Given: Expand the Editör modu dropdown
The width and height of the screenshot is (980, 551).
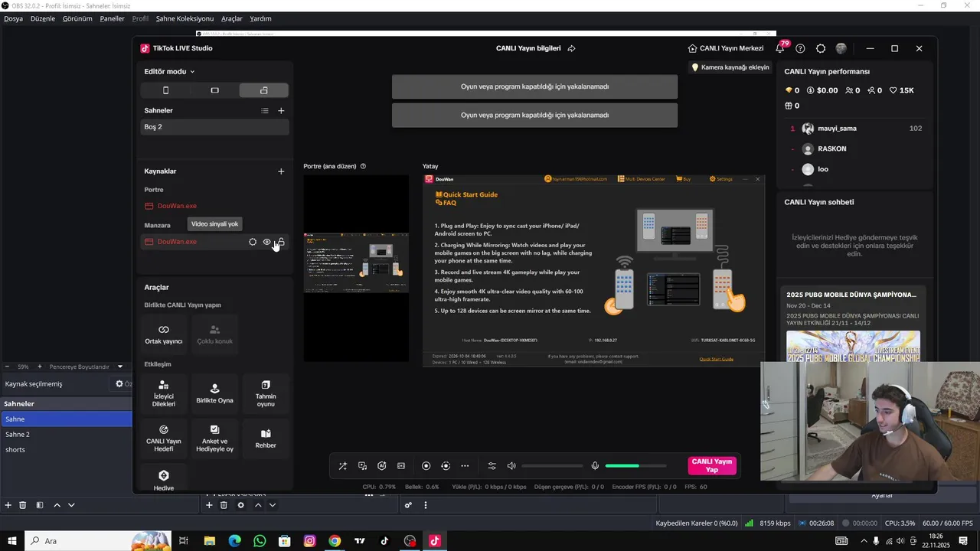Looking at the screenshot, I should point(169,71).
